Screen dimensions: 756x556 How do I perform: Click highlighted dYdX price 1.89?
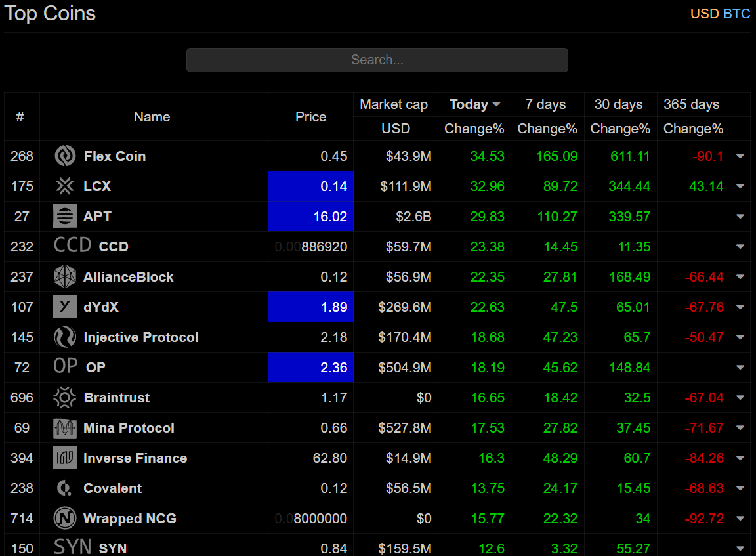(x=310, y=307)
